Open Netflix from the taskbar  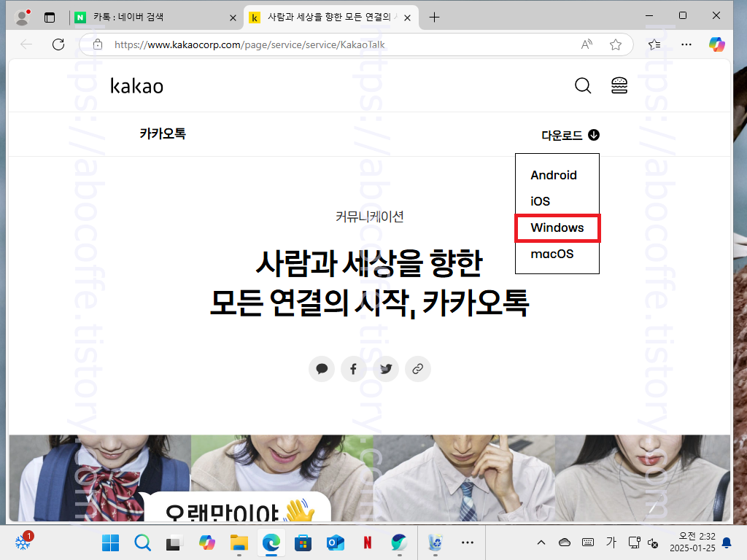point(368,542)
